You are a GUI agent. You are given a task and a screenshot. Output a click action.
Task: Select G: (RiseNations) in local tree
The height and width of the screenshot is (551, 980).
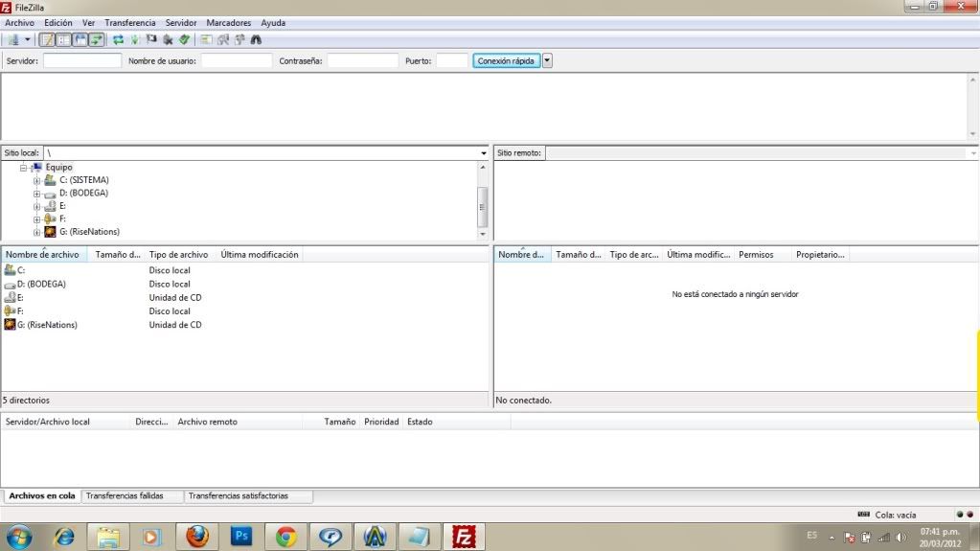click(x=89, y=231)
